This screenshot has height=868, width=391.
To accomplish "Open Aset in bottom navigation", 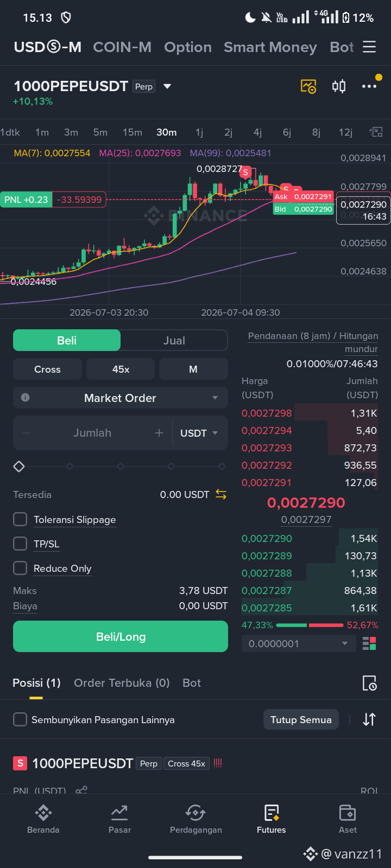I will (348, 819).
